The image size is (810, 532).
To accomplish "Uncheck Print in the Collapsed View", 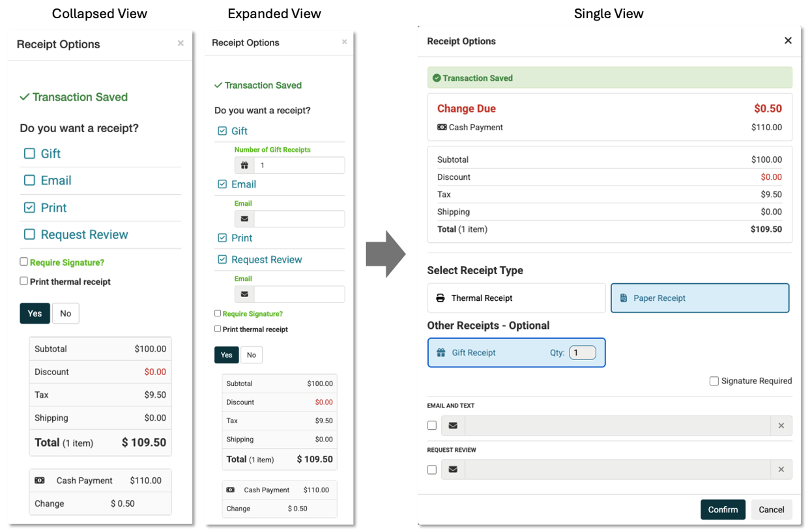I will click(29, 208).
